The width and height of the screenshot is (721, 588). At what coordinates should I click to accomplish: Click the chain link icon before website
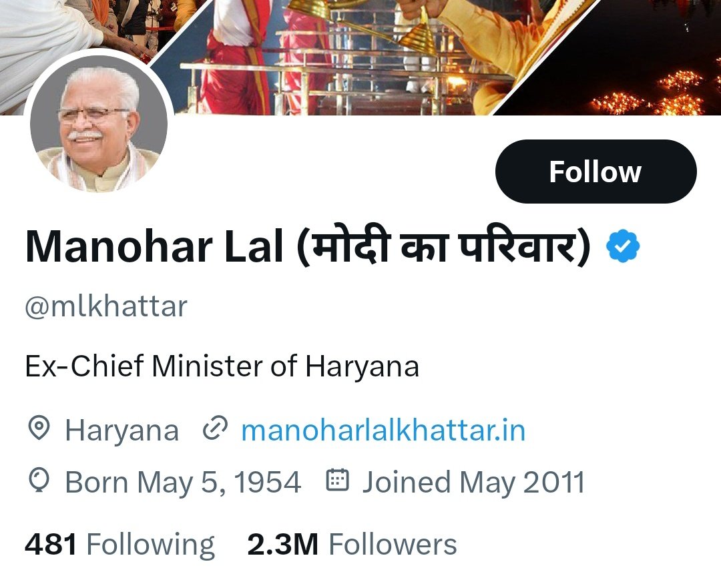coord(215,428)
